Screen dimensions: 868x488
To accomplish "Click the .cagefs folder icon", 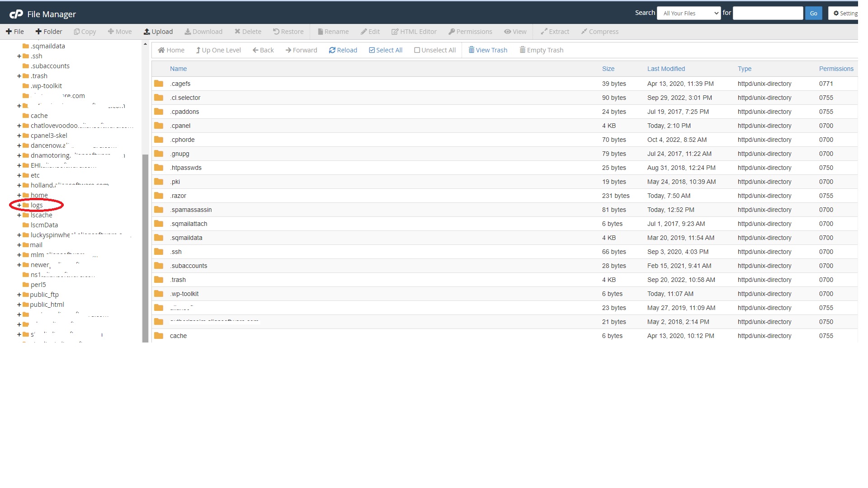I will (159, 84).
